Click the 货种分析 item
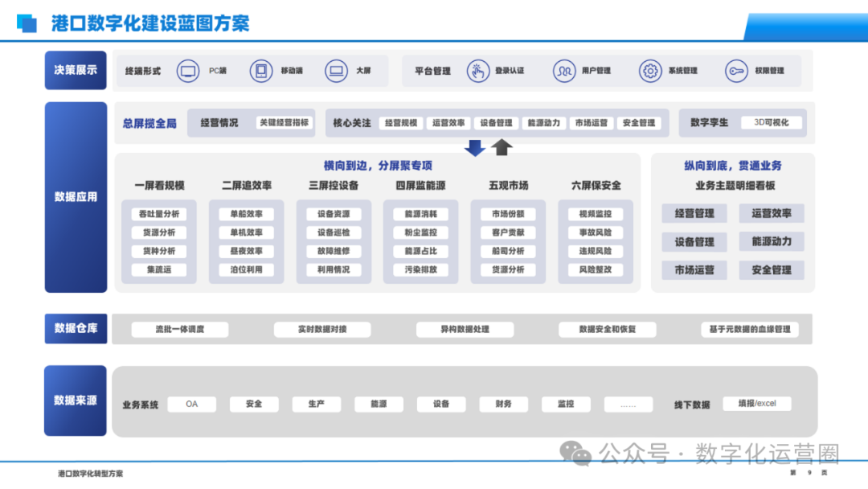868x489 pixels. pyautogui.click(x=159, y=251)
